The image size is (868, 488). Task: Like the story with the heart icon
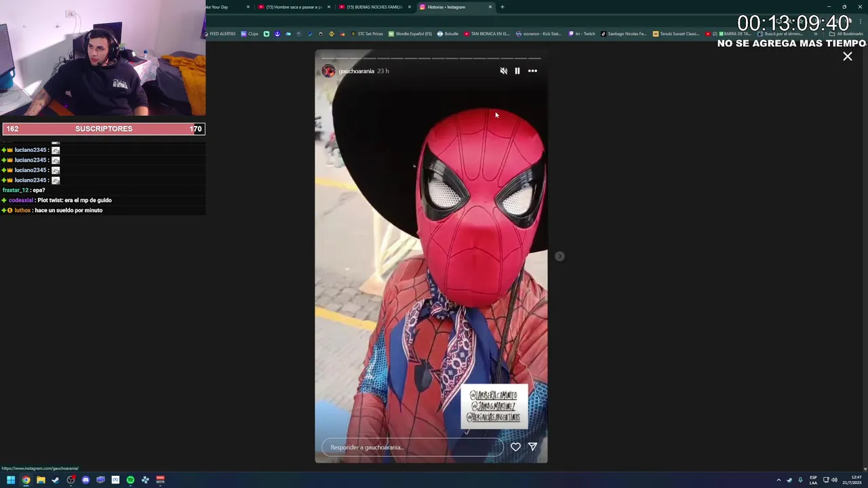click(515, 447)
